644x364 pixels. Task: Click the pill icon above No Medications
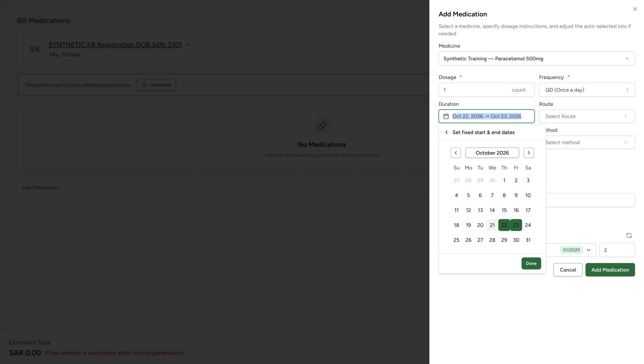(x=322, y=126)
